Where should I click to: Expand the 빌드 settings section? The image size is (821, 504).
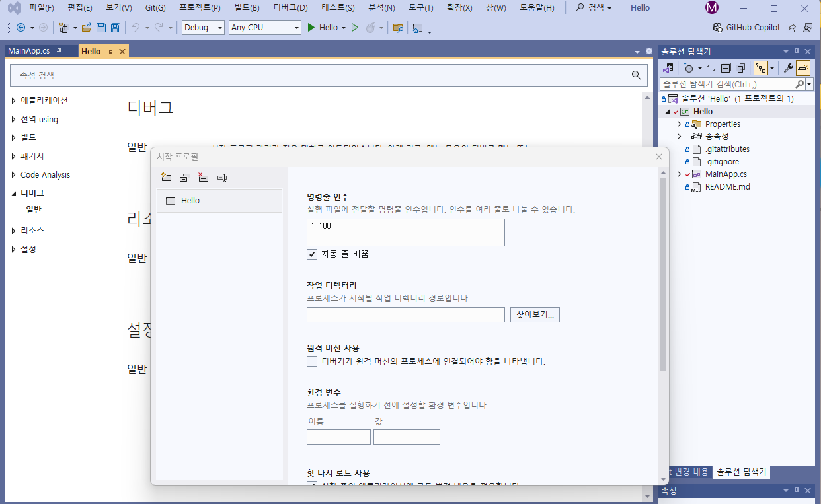tap(14, 138)
